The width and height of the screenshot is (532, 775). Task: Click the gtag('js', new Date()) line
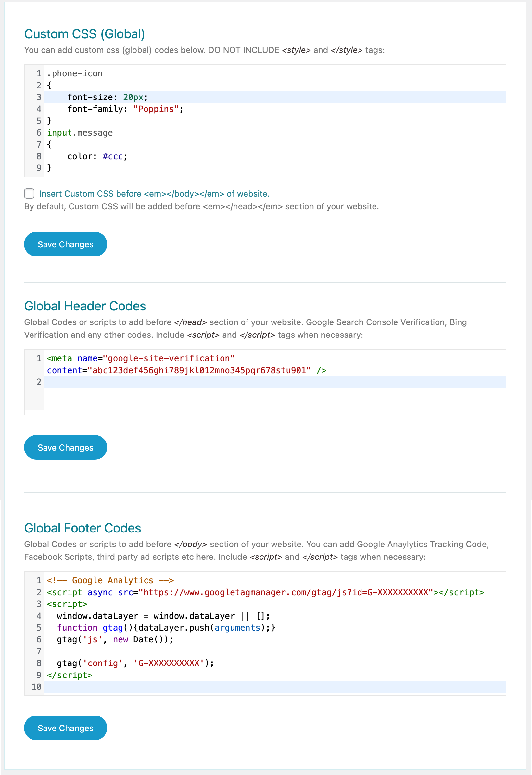[115, 639]
